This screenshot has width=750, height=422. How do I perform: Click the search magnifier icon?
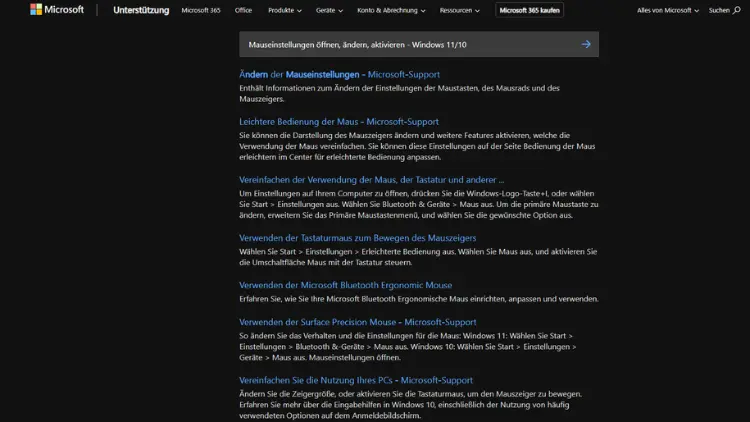(x=737, y=10)
